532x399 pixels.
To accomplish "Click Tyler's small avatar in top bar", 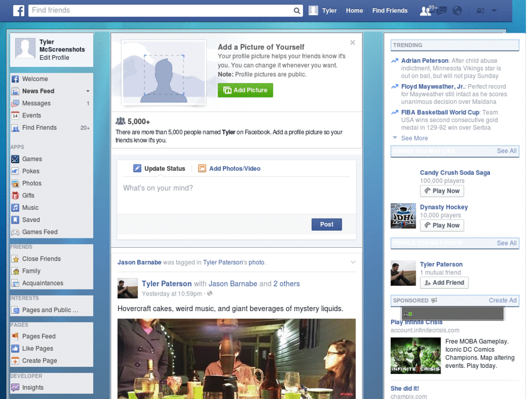I will pos(313,10).
